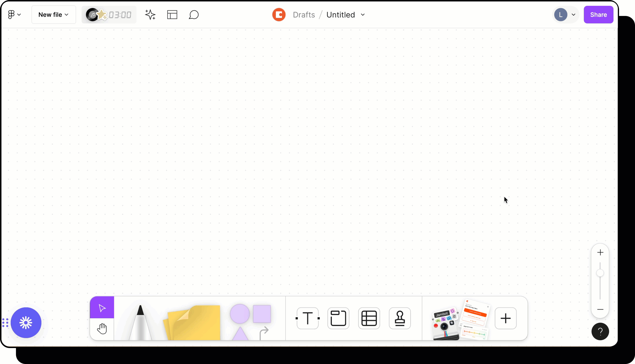Click the comments speech bubble icon
This screenshot has width=635, height=364.
point(194,15)
